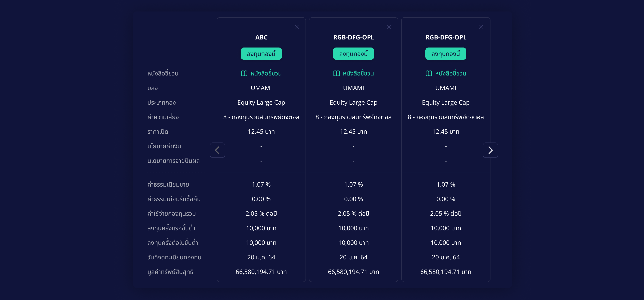
Task: Open the book icon on rightmost fund card
Action: 428,73
